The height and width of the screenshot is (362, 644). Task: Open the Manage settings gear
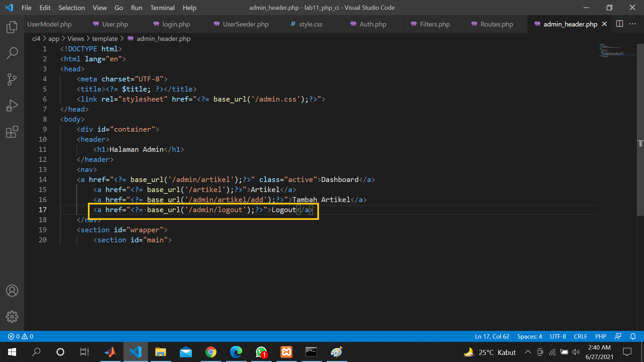coord(12,316)
